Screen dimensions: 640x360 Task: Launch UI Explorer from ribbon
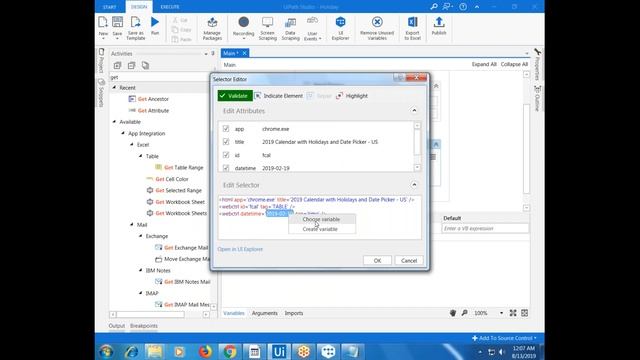click(340, 28)
